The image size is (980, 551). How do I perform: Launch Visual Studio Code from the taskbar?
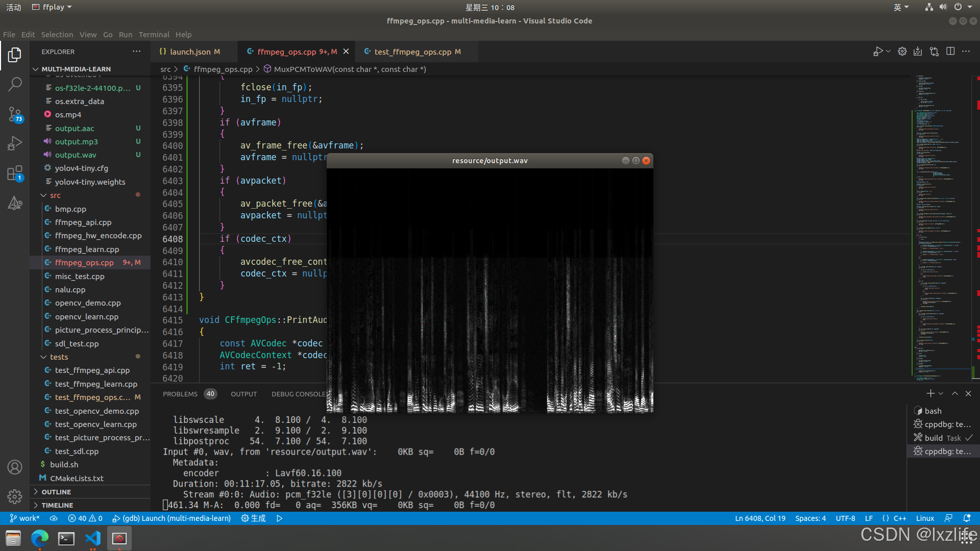point(93,538)
